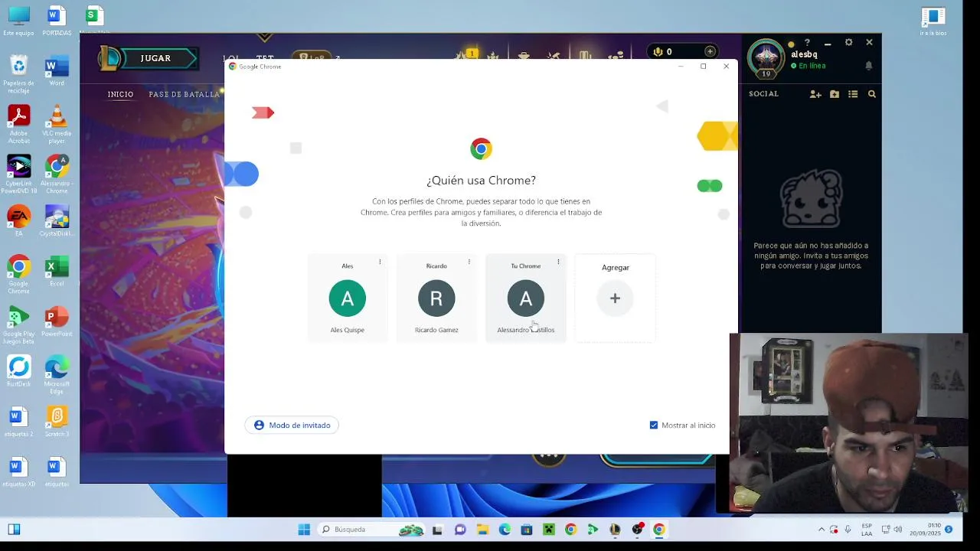
Task: Select the Tu Chrome Alessandro profile
Action: (526, 298)
